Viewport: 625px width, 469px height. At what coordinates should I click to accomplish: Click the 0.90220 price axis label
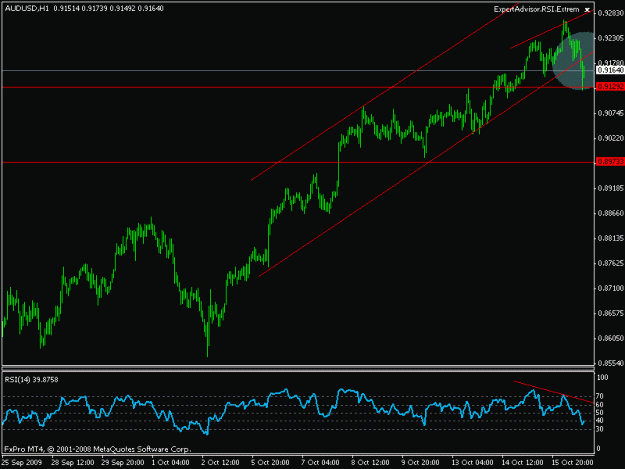coord(610,138)
